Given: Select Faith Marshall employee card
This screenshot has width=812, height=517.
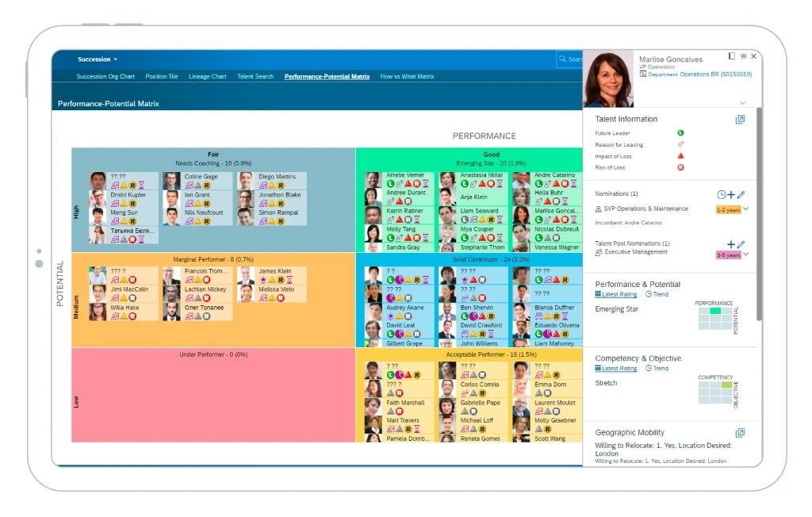Looking at the screenshot, I should coord(400,407).
